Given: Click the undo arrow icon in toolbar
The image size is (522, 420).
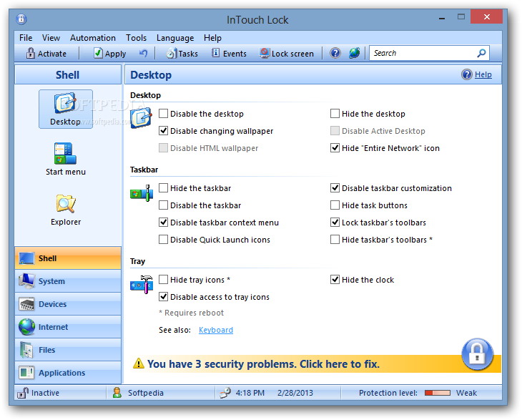Looking at the screenshot, I should pos(143,53).
